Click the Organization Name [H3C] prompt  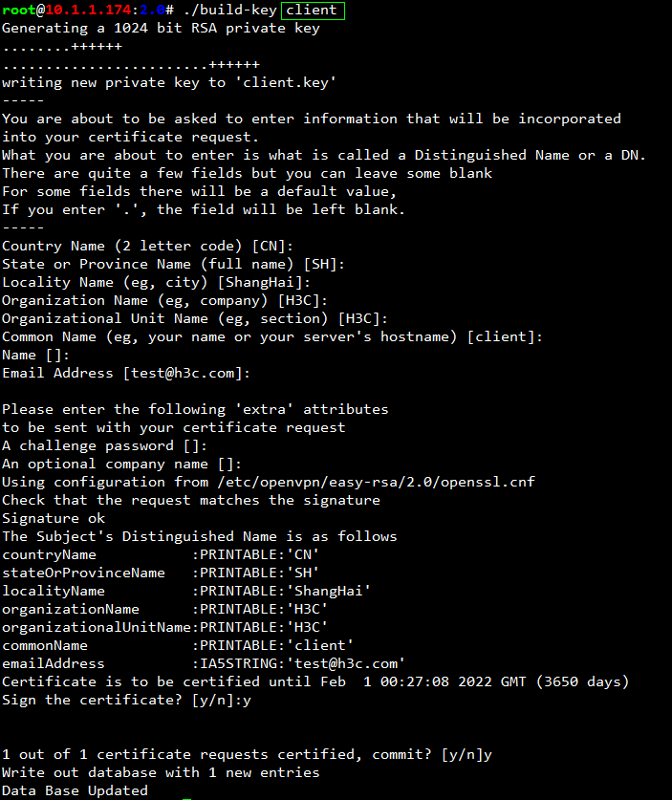click(164, 300)
